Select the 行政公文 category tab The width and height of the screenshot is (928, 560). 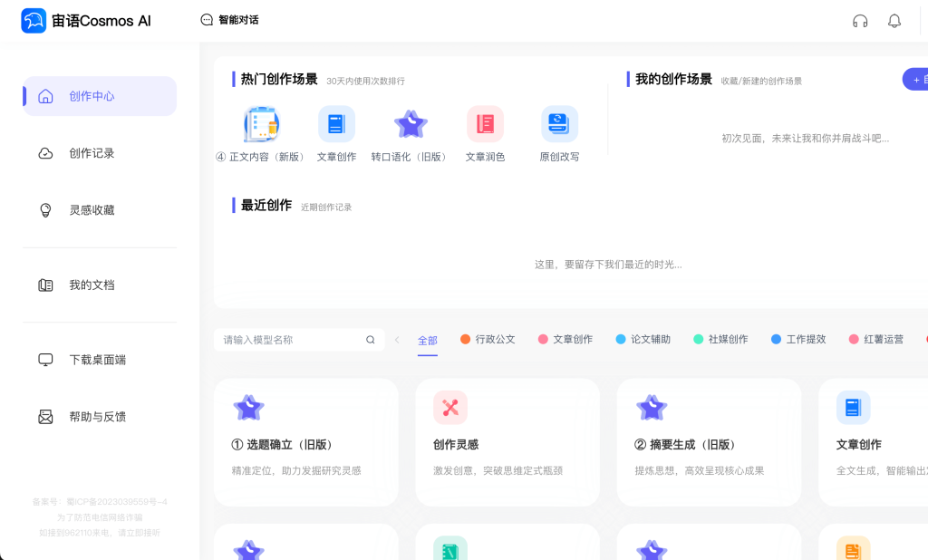pyautogui.click(x=488, y=339)
